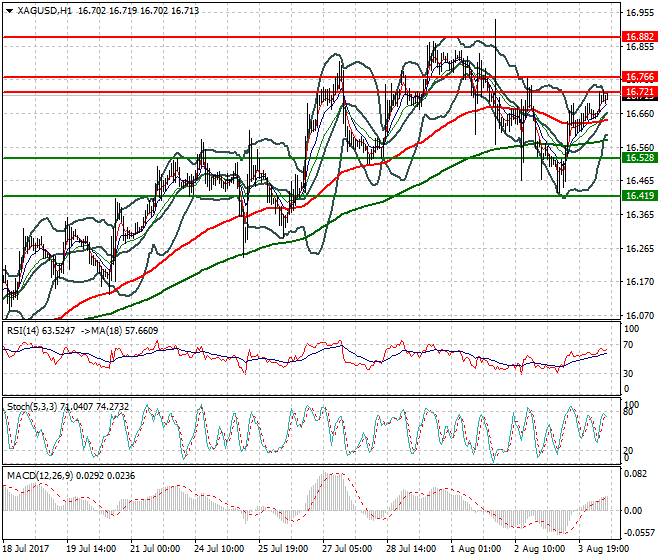Click the 16.070 price scale value
This screenshot has height=560, width=660.
tap(640, 315)
